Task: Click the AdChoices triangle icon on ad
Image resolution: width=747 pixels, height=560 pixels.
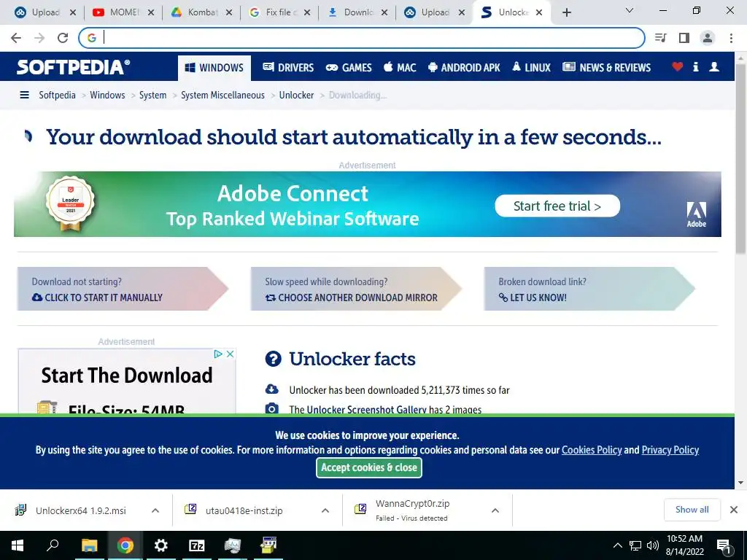Action: tap(217, 354)
